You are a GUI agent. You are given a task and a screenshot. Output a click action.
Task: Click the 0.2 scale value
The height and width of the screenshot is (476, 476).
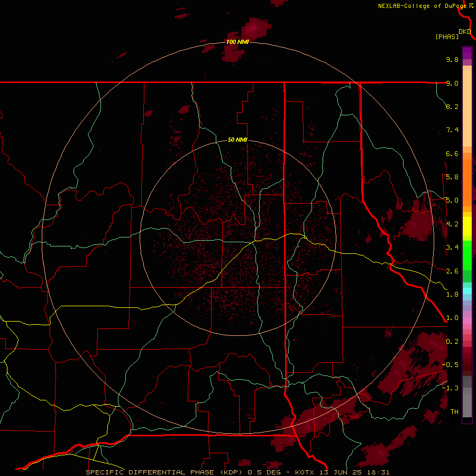click(x=452, y=342)
